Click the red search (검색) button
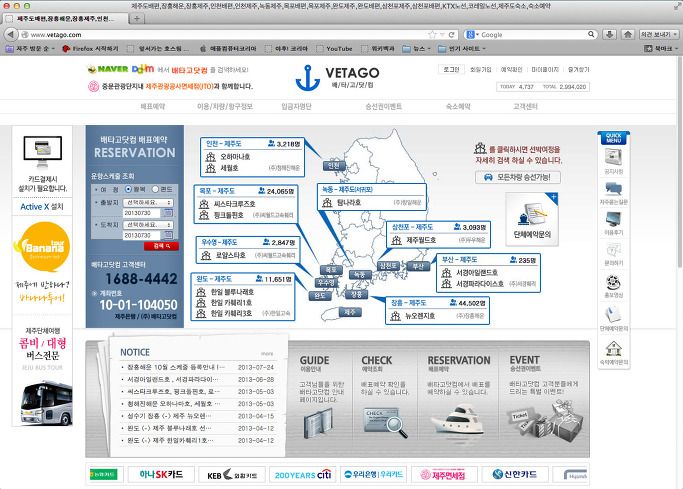 pos(161,246)
